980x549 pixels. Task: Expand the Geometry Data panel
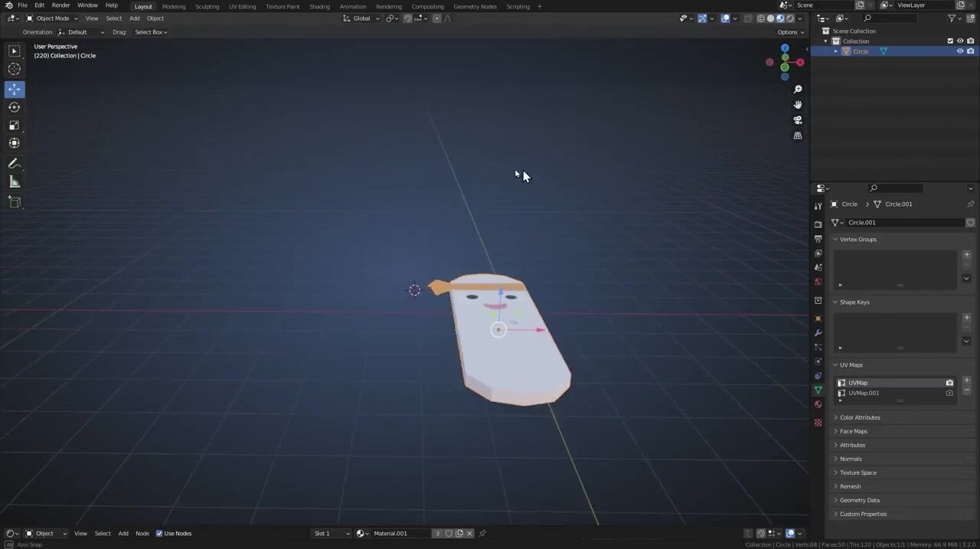coord(859,500)
